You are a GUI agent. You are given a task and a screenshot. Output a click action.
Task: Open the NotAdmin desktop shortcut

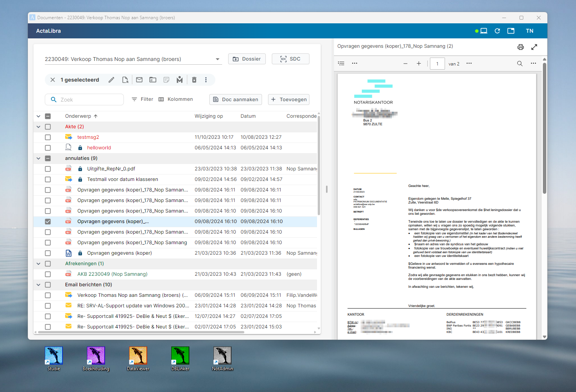coord(222,359)
